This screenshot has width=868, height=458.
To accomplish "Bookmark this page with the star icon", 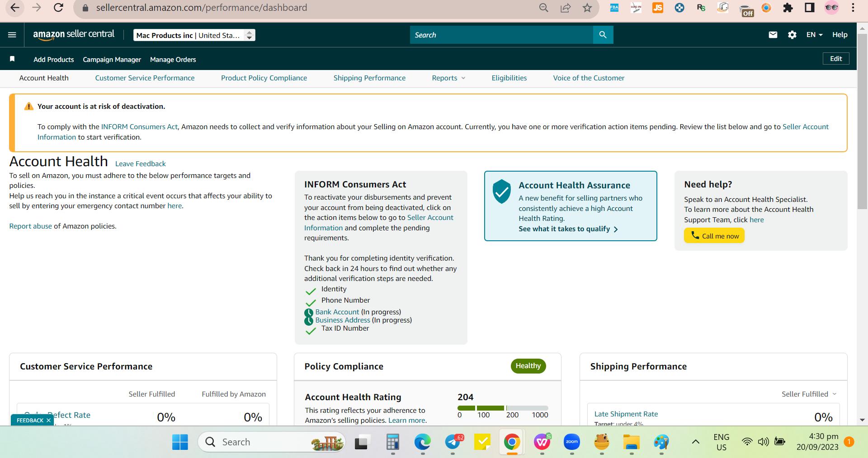I will (587, 8).
